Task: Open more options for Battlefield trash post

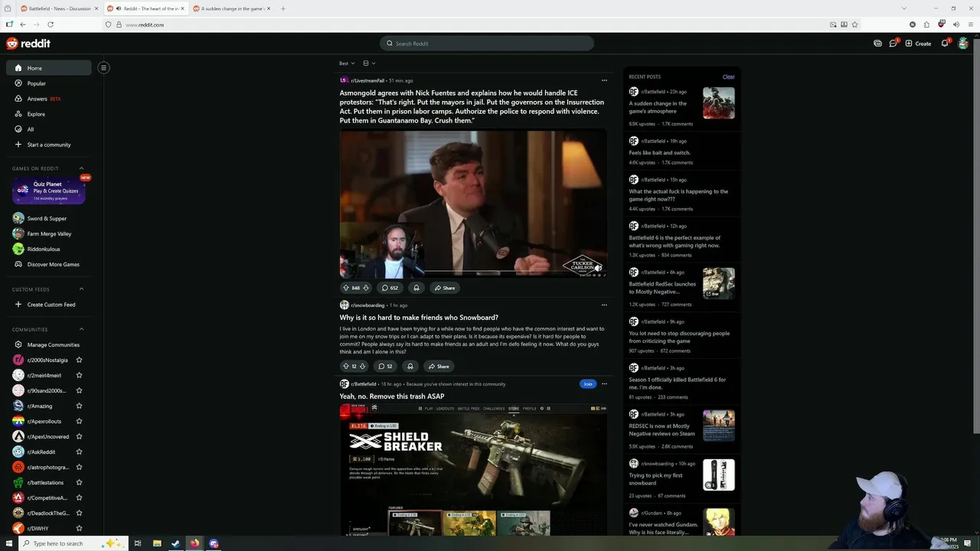Action: (604, 384)
